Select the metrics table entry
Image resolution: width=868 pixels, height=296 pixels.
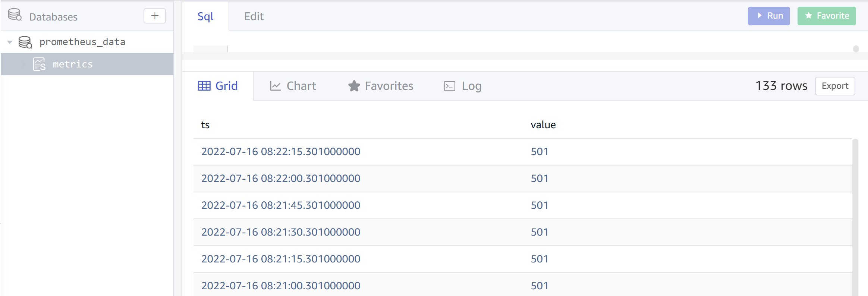click(73, 64)
